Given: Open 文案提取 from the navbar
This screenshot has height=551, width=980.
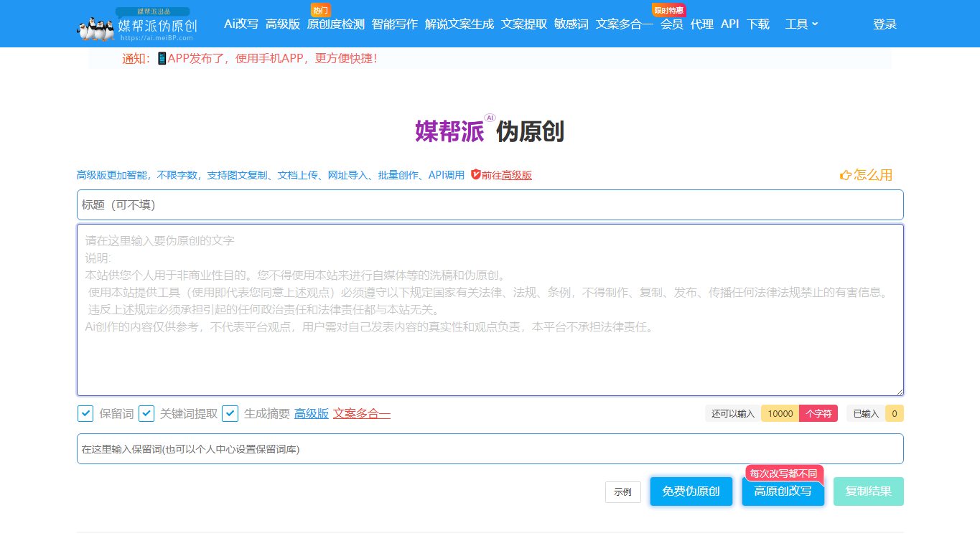Looking at the screenshot, I should [524, 24].
